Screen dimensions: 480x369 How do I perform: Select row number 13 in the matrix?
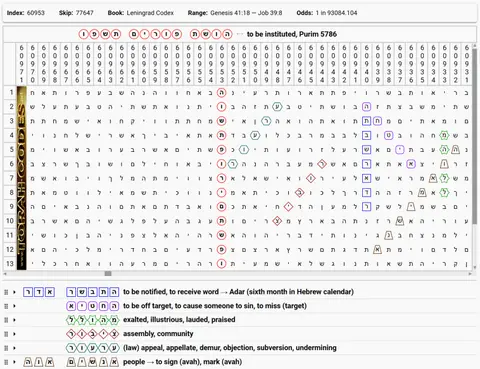pos(11,263)
